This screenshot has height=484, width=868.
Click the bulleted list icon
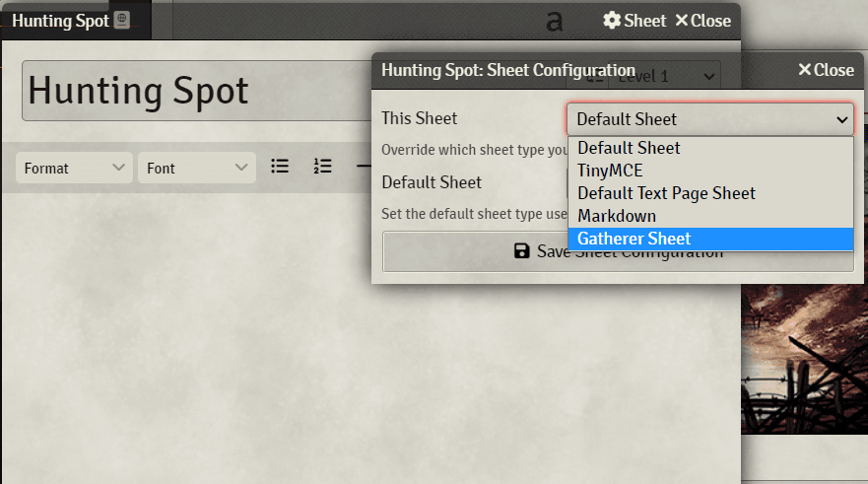pos(280,167)
